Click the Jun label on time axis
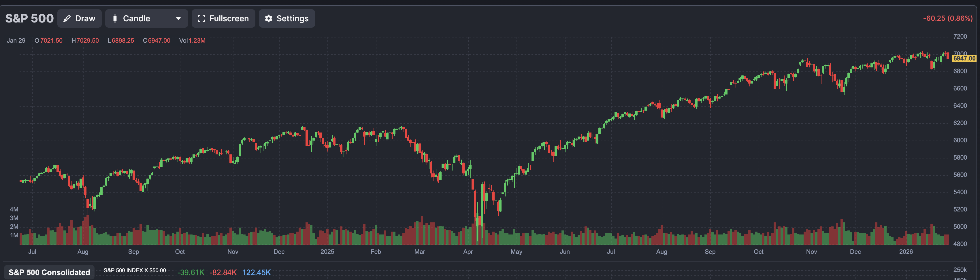Image resolution: width=980 pixels, height=280 pixels. pos(565,251)
